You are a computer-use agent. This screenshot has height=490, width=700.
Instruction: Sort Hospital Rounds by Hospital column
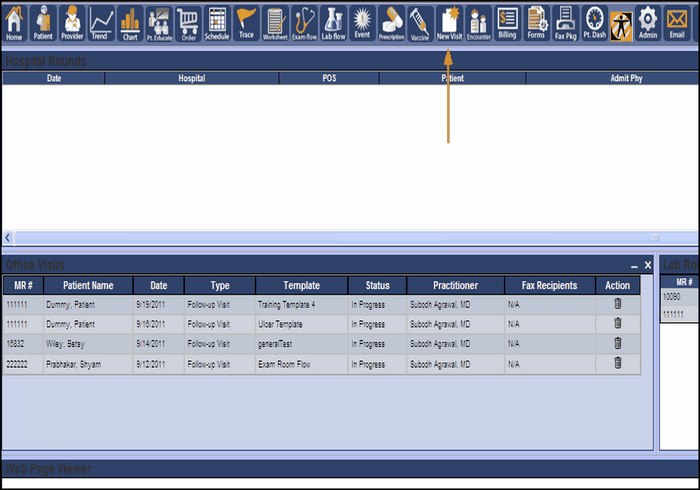192,78
